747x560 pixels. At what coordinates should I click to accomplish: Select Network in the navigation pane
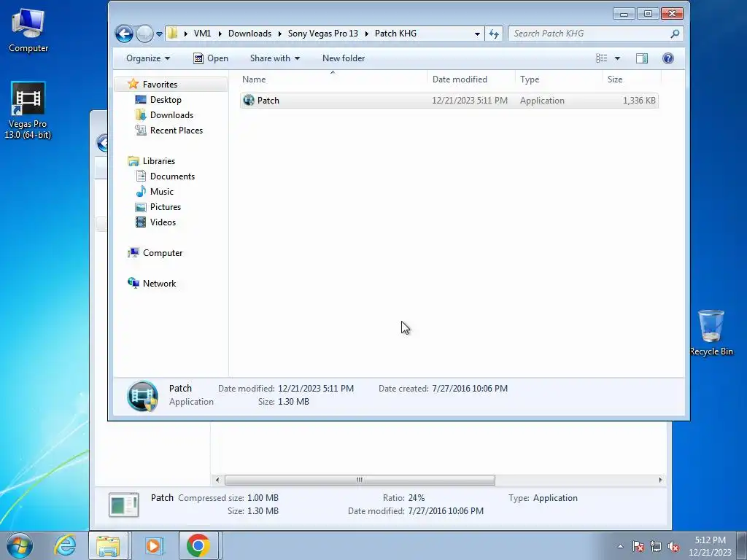159,284
